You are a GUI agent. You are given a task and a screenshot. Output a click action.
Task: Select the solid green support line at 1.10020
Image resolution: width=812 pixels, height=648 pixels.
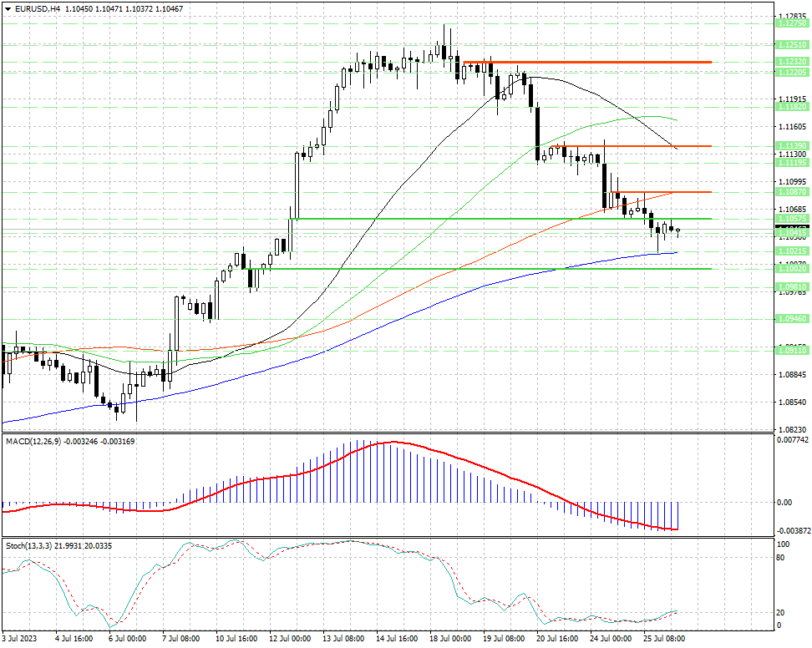pyautogui.click(x=478, y=269)
